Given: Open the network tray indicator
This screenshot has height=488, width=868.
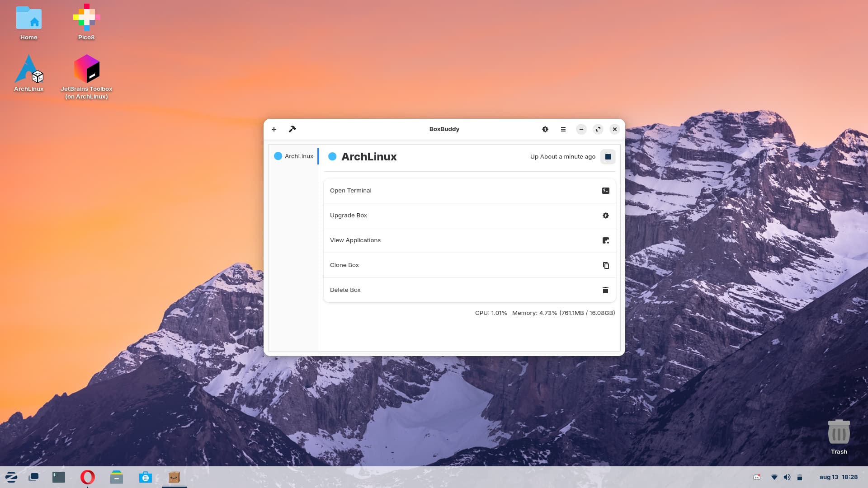Looking at the screenshot, I should 774,477.
